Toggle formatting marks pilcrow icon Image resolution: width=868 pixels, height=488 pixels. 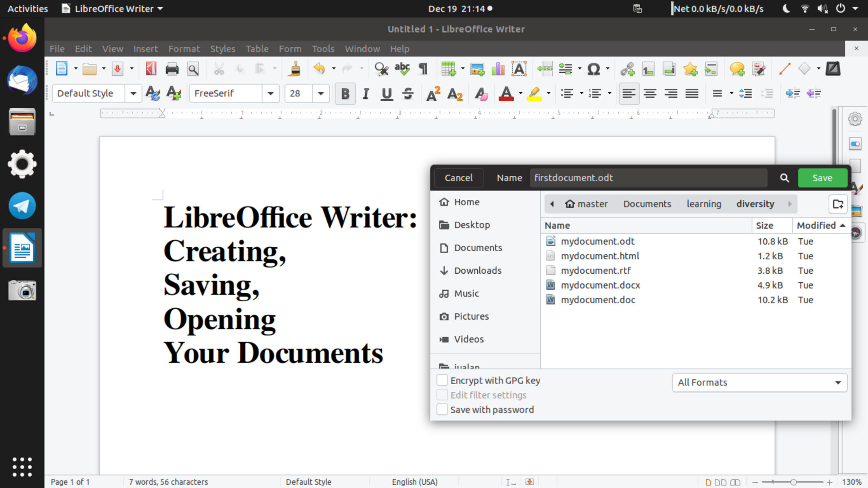(423, 69)
